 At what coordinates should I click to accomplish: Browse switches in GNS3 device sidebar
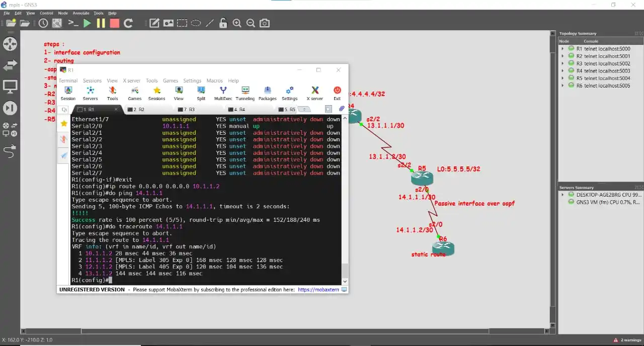click(x=10, y=65)
